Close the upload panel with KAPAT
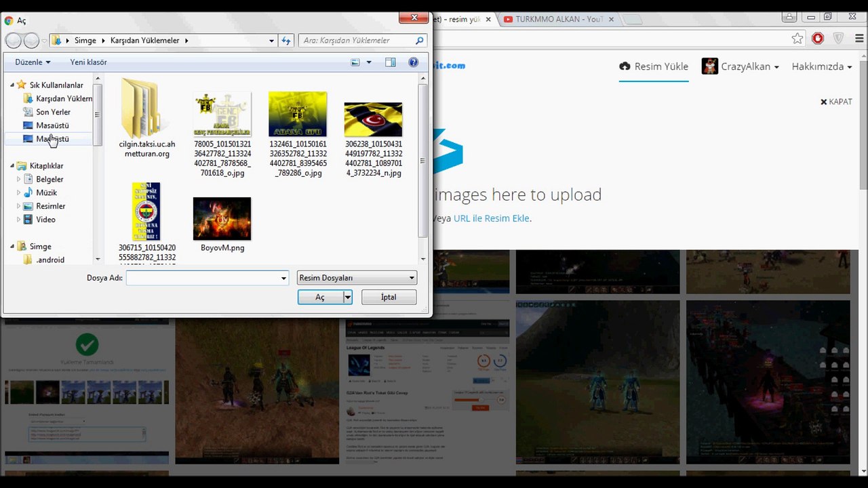The height and width of the screenshot is (488, 868). point(836,102)
